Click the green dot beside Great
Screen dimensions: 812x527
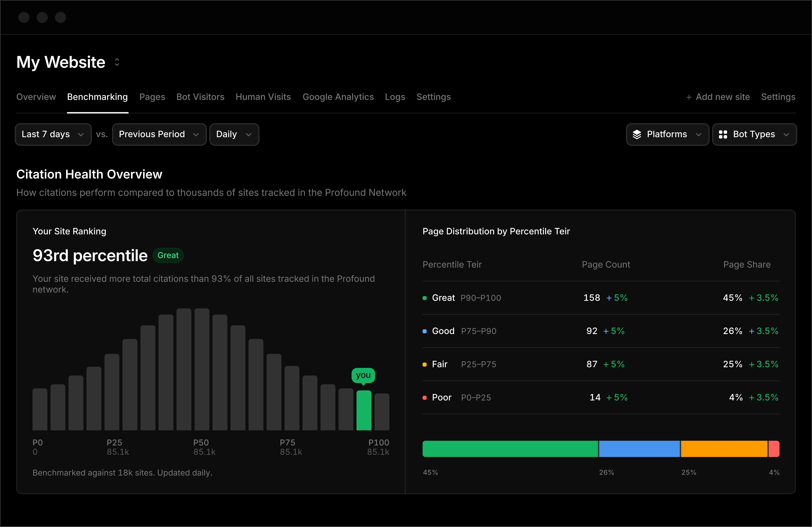(425, 298)
